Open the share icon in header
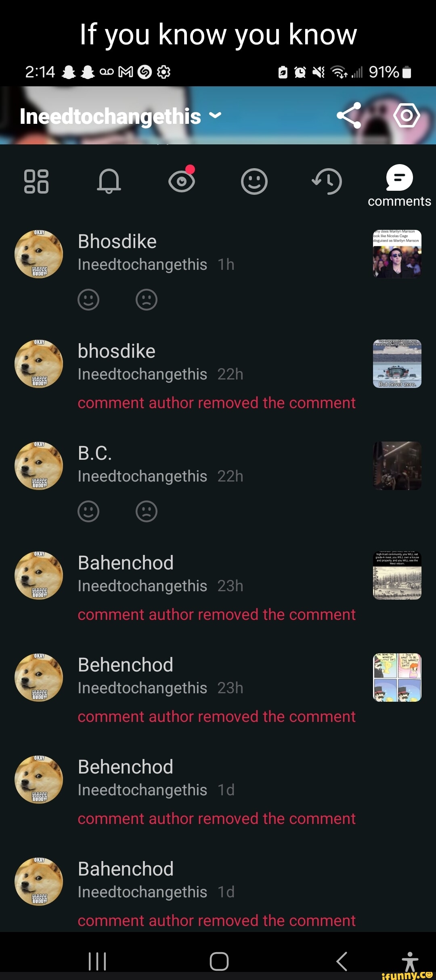This screenshot has width=436, height=980. tap(349, 115)
